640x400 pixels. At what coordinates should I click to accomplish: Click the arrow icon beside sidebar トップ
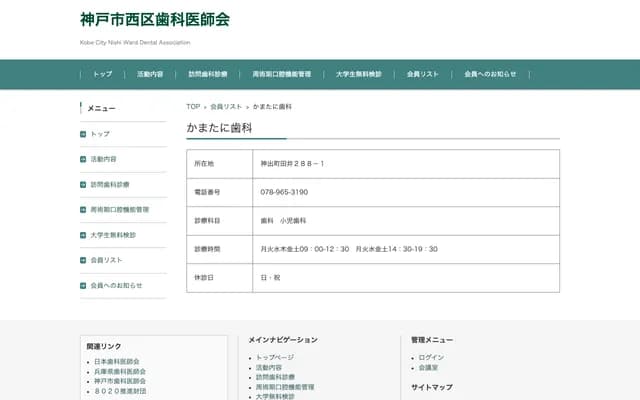pyautogui.click(x=83, y=134)
